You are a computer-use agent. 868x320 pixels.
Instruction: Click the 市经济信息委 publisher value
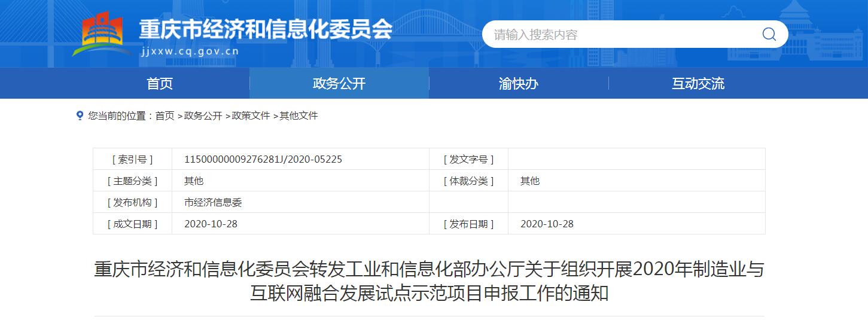pyautogui.click(x=213, y=202)
